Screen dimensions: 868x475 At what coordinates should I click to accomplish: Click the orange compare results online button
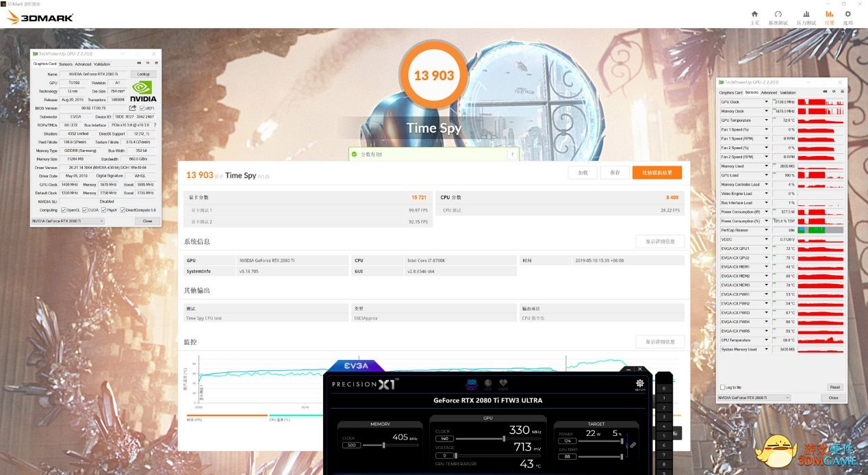tap(657, 172)
